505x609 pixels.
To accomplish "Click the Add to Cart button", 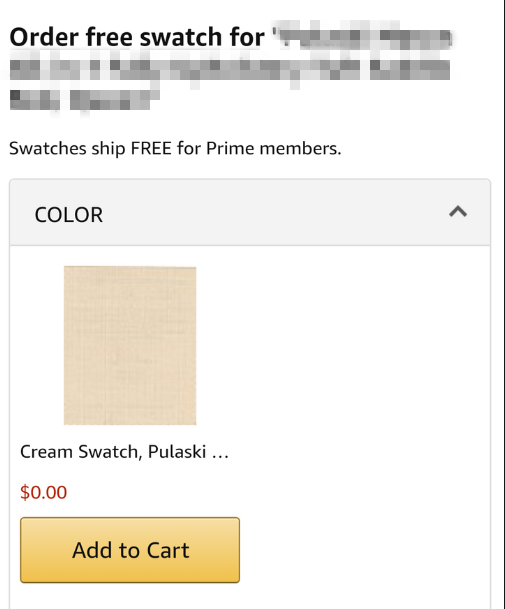I will point(130,550).
